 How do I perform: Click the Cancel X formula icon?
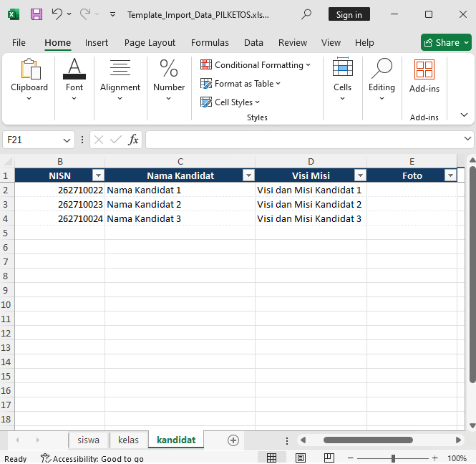coord(99,140)
